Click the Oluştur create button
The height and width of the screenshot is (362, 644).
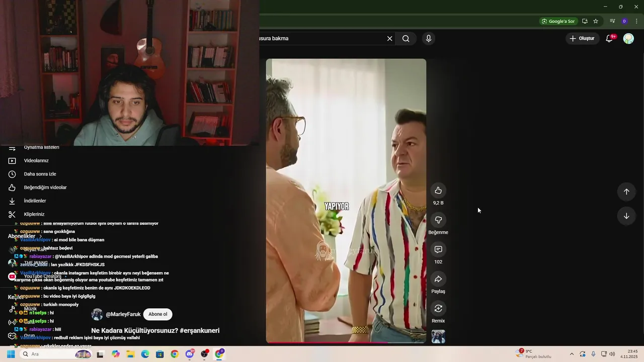click(582, 39)
